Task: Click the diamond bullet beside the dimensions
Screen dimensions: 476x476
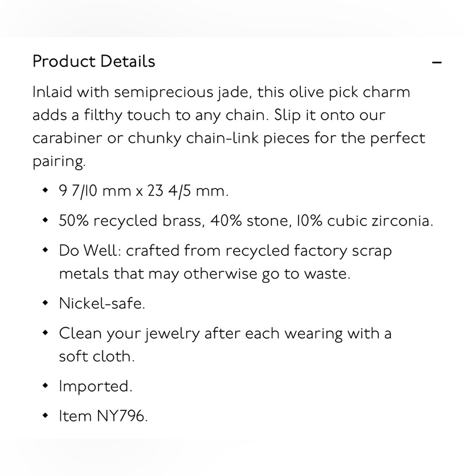Action: pyautogui.click(x=46, y=190)
